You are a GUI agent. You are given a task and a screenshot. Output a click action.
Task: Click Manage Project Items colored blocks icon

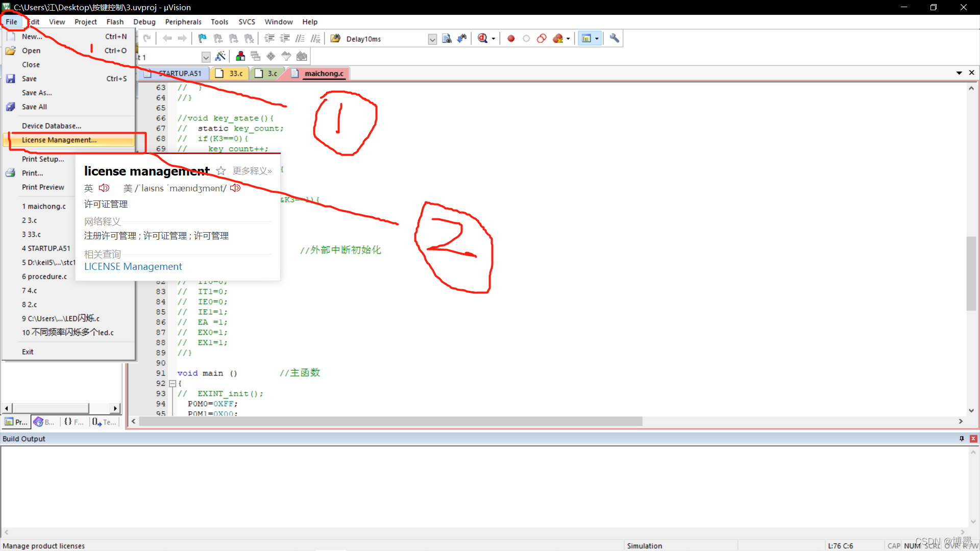pos(240,56)
